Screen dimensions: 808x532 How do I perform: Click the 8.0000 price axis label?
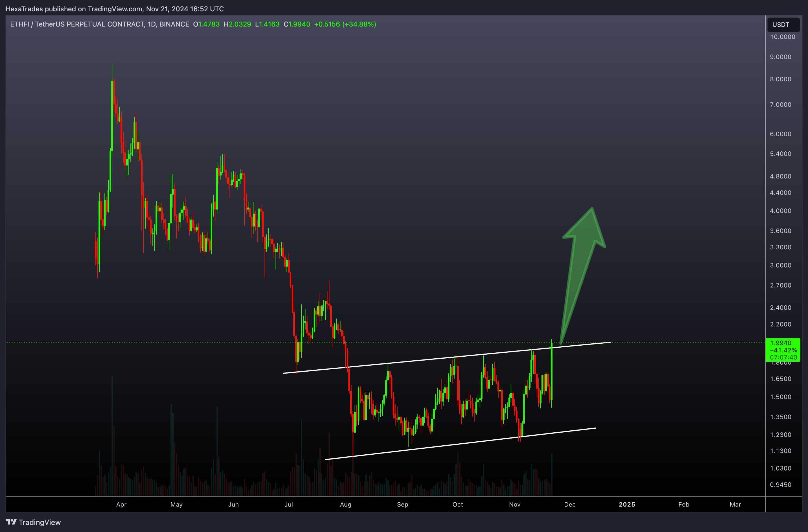click(781, 79)
